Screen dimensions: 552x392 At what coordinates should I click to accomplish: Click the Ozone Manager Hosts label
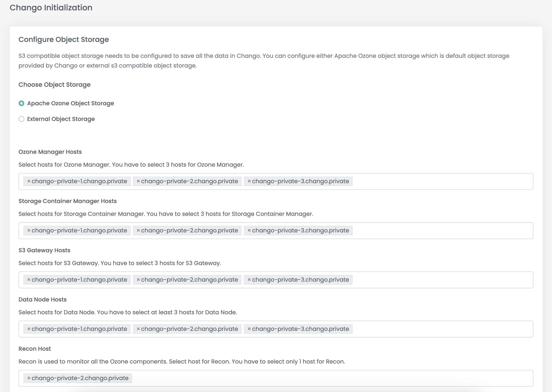50,152
